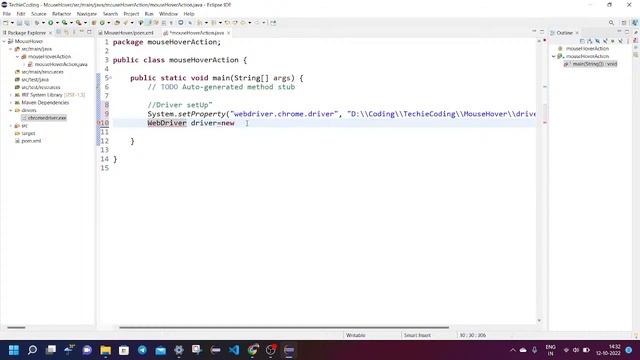640x360 pixels.
Task: Open Windows taskbar search
Action: [32, 350]
